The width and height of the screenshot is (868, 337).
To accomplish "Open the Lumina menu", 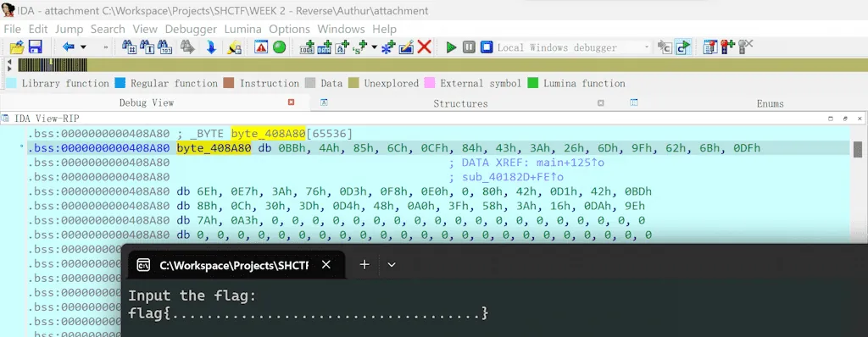I will 243,29.
